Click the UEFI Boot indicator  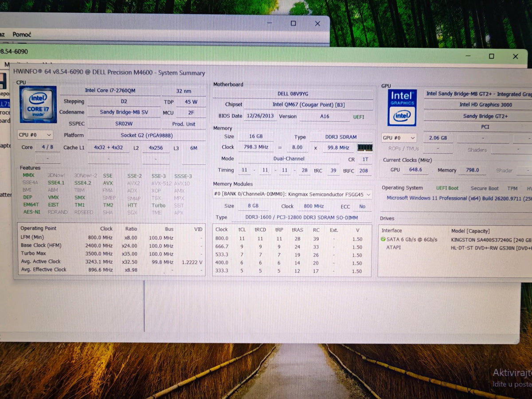coord(447,188)
